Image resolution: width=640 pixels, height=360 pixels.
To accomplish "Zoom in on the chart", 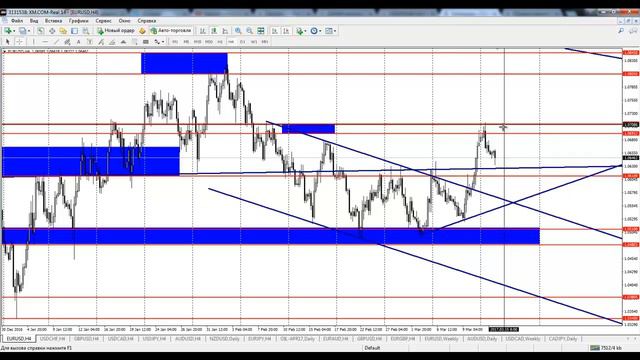I will coord(238,31).
